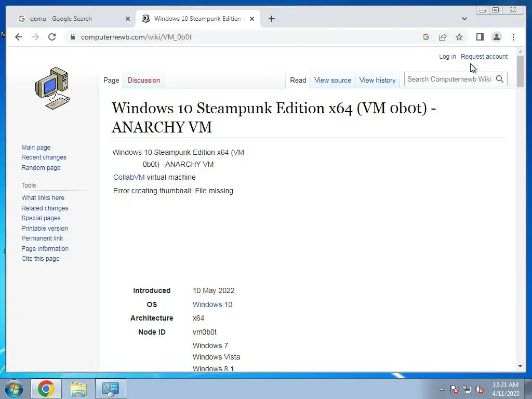Click the padlock site info icon

(72, 37)
